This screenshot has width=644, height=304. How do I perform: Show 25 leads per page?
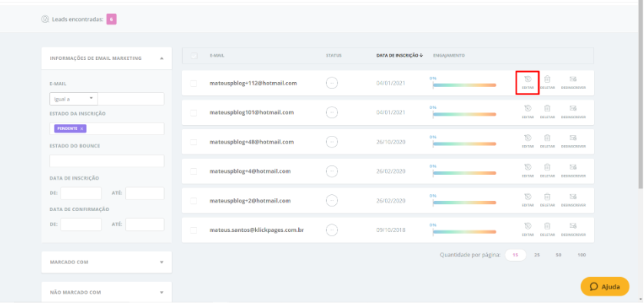[537, 255]
